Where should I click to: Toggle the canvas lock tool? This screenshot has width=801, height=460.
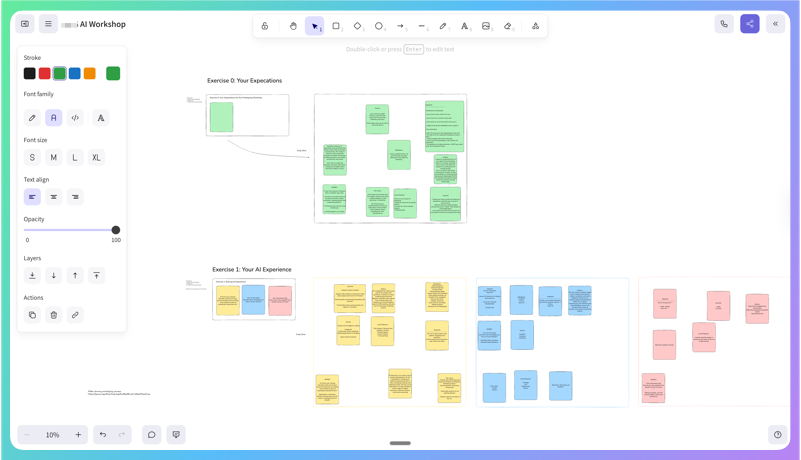point(265,26)
